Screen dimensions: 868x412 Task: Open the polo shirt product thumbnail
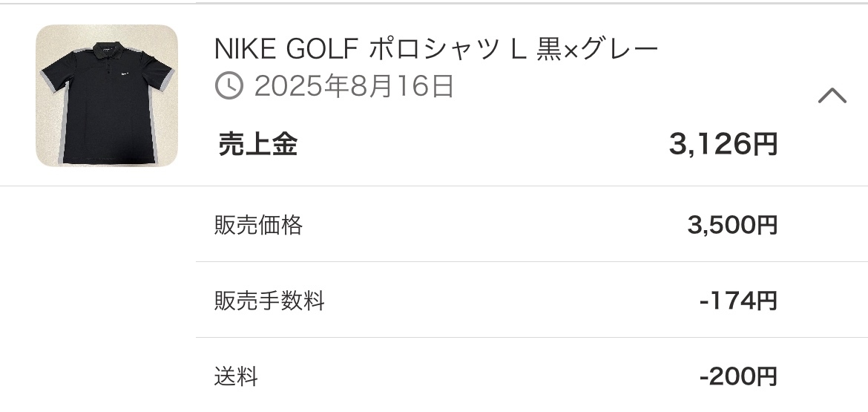pos(107,96)
